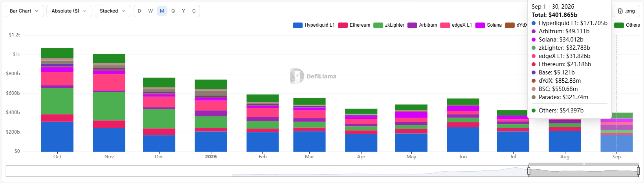Screen dimensions: 644x183
Task: Click the 'Sep' x-axis label
Action: (616, 157)
